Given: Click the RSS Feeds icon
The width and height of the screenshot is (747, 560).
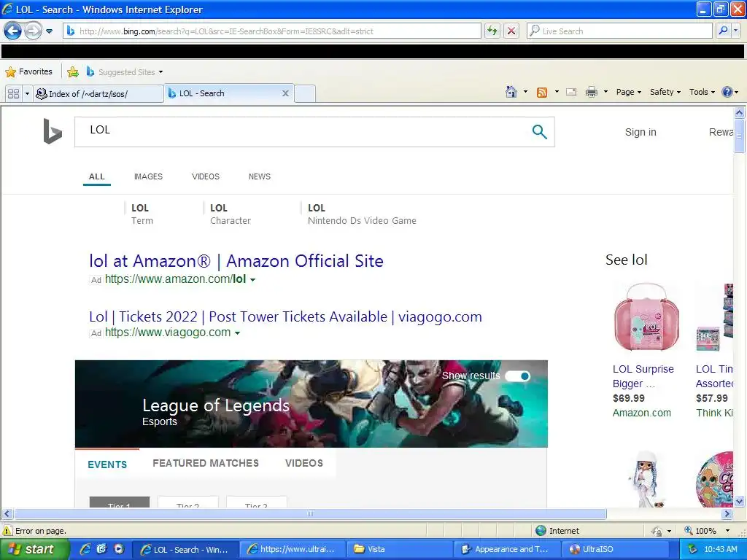Looking at the screenshot, I should [x=542, y=93].
